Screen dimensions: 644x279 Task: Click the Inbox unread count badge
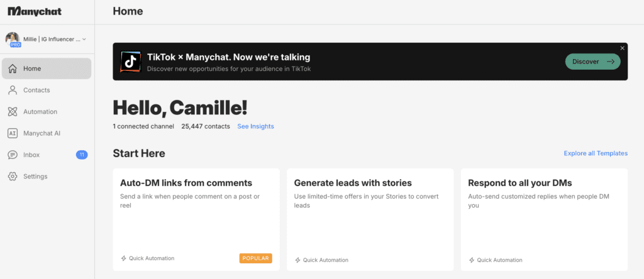click(82, 155)
